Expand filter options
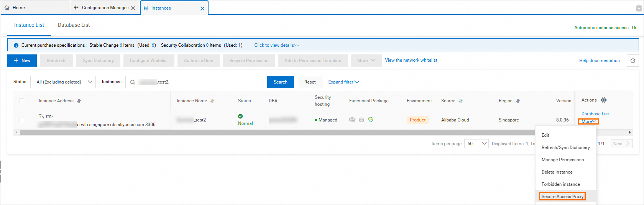 [x=343, y=82]
